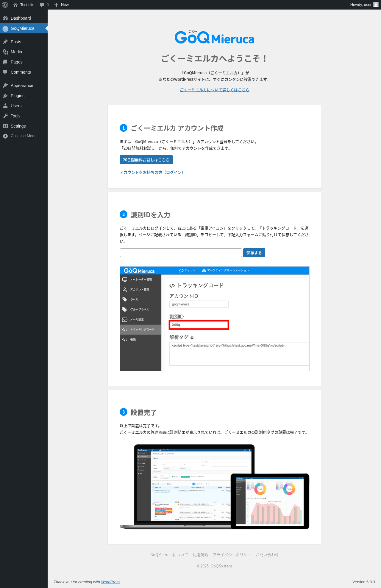Open the GoQMierucaについて footer link
Viewport: 381px width, 588px height.
169,555
